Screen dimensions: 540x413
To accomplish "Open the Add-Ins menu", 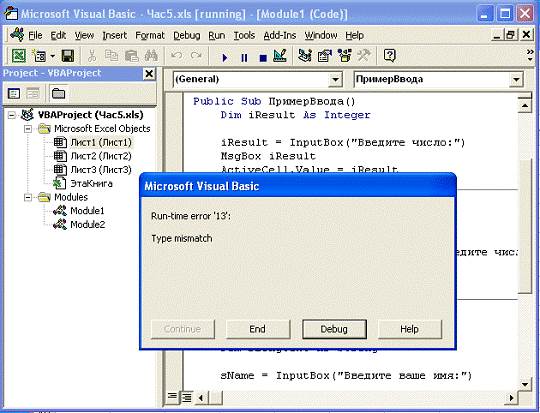I will click(280, 35).
